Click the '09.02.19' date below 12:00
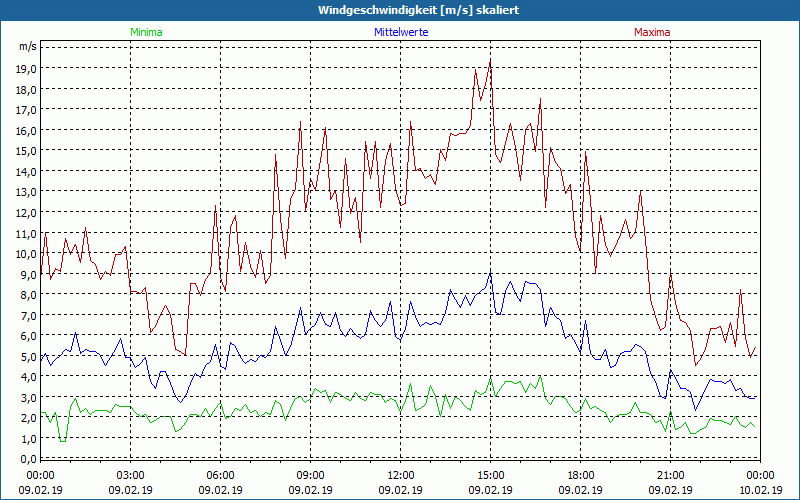The image size is (800, 500). tap(401, 490)
